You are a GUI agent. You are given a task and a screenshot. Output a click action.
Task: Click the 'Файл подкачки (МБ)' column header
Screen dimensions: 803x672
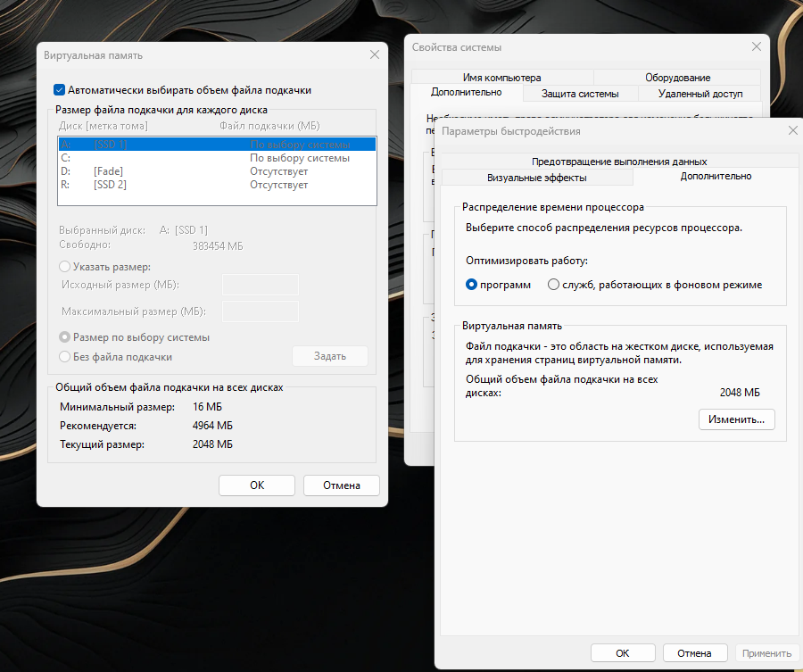(269, 126)
